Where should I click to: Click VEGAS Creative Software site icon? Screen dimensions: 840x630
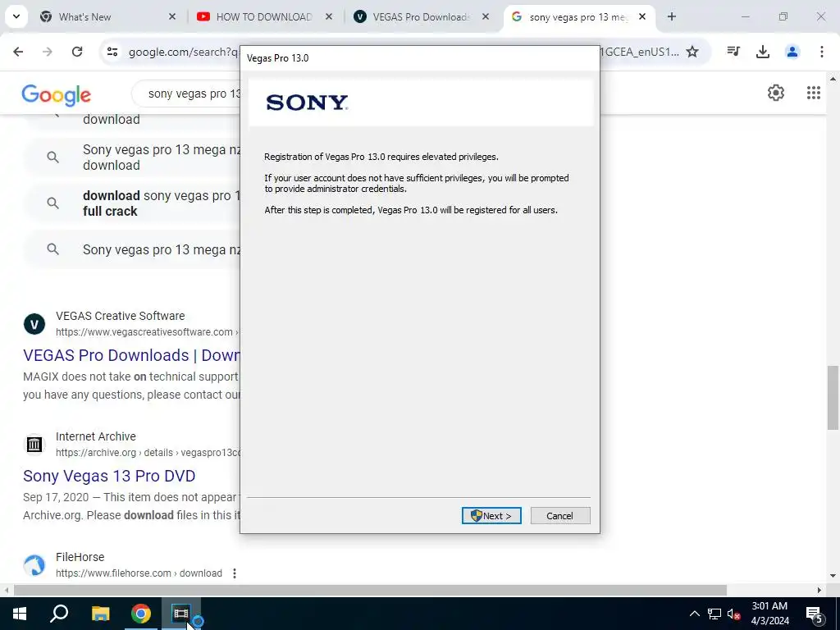(x=34, y=324)
